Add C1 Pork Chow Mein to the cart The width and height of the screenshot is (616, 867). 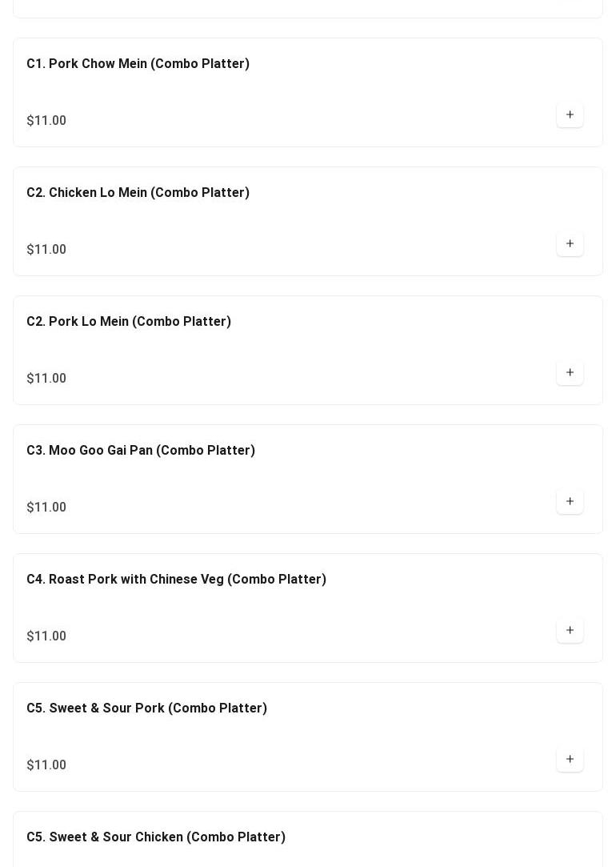point(570,115)
